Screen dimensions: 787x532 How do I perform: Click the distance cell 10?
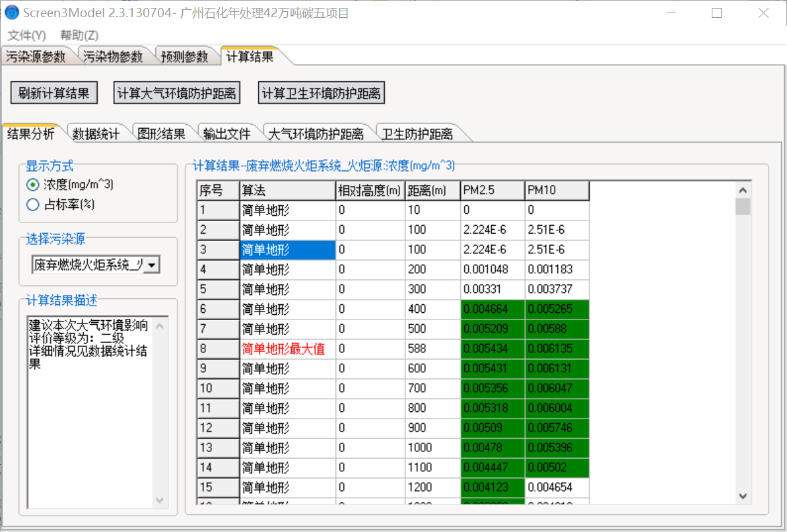tap(432, 210)
